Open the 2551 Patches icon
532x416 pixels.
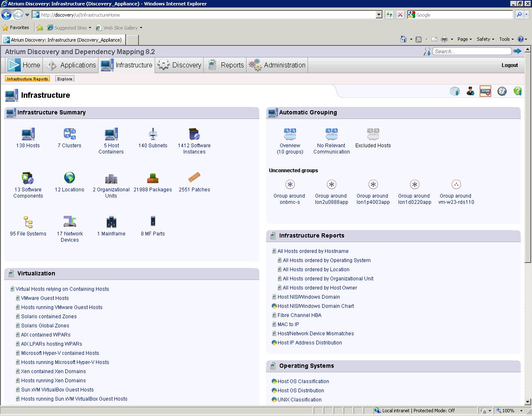pos(194,178)
